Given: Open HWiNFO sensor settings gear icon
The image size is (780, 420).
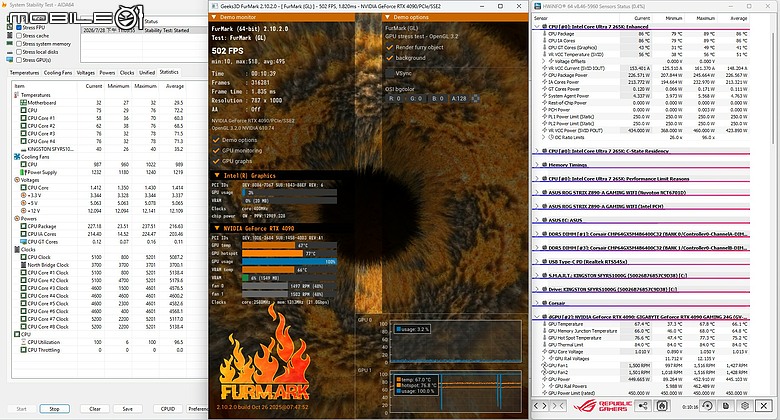Looking at the screenshot, I should coord(745,406).
